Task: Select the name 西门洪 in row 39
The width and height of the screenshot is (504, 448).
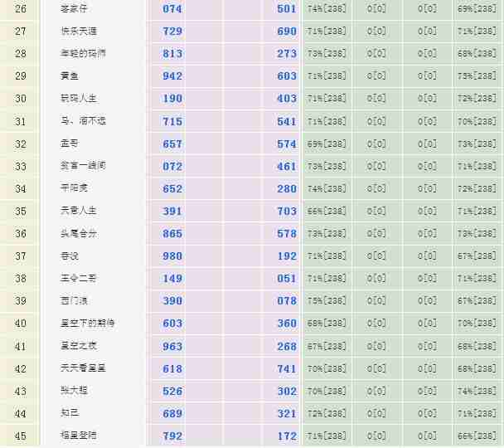Action: pyautogui.click(x=74, y=300)
